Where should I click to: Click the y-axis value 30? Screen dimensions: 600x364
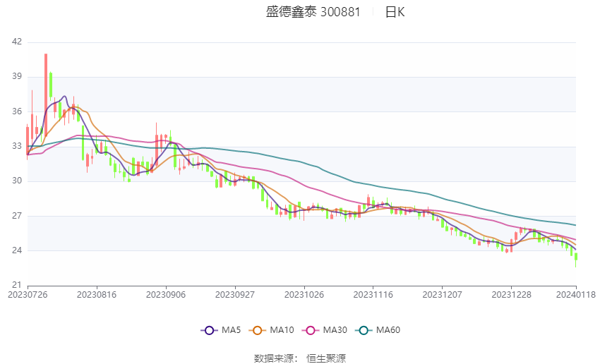point(17,181)
